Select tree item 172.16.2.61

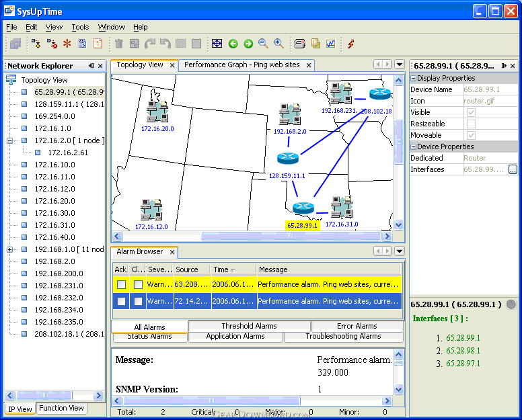(68, 153)
